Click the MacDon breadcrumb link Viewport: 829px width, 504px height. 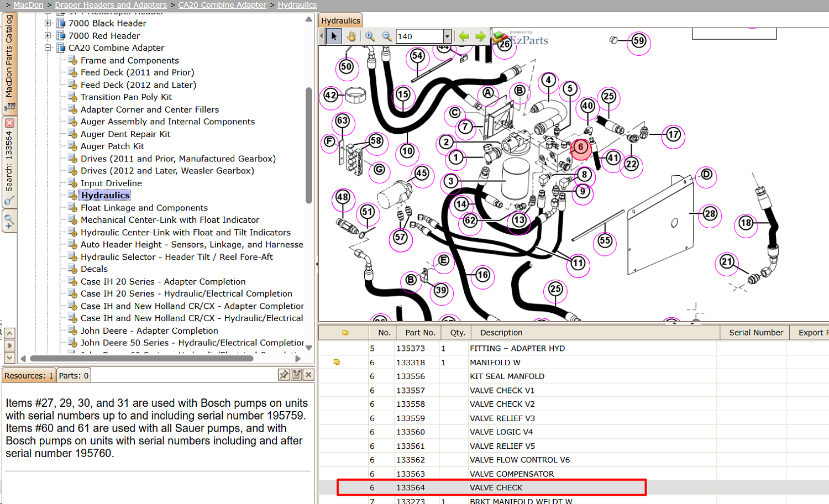coord(28,5)
